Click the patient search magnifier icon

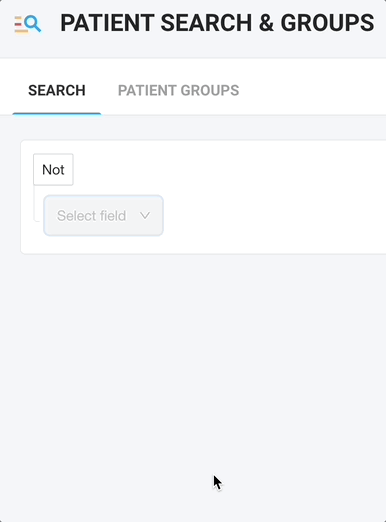tap(28, 24)
